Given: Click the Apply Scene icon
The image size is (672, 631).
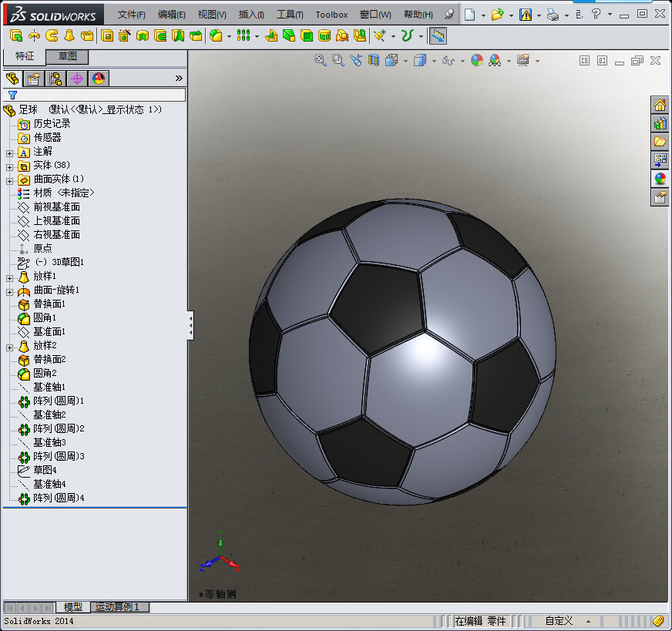Looking at the screenshot, I should (495, 60).
